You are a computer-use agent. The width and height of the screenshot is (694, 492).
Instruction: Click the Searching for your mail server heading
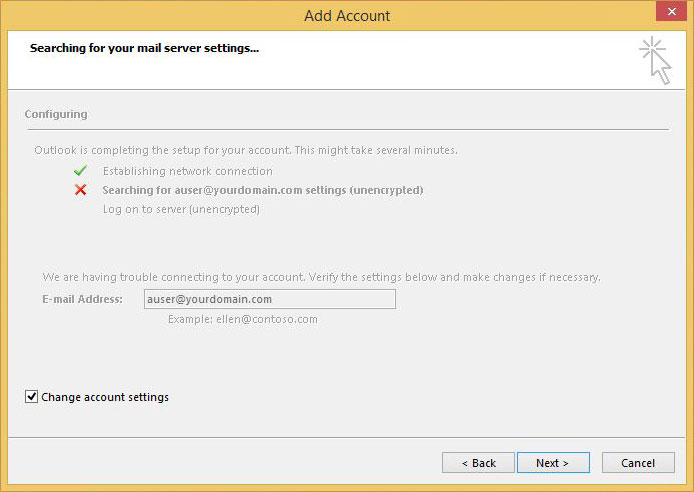click(144, 48)
